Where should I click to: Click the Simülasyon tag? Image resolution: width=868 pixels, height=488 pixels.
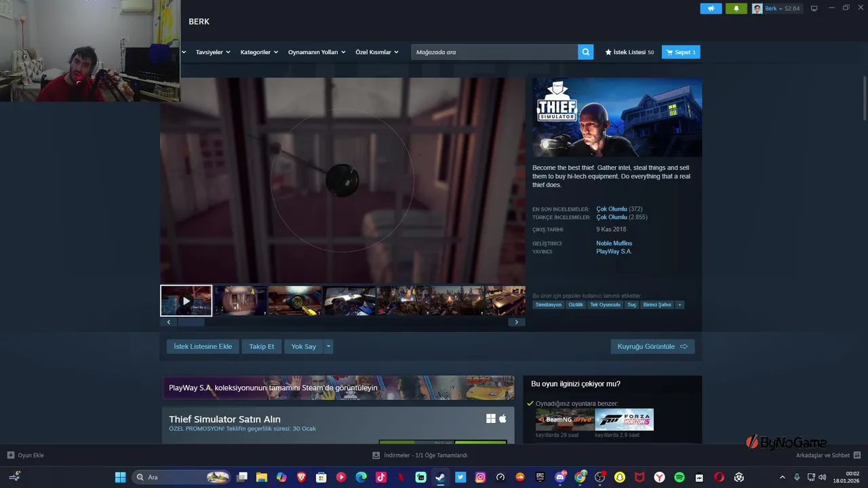click(548, 305)
